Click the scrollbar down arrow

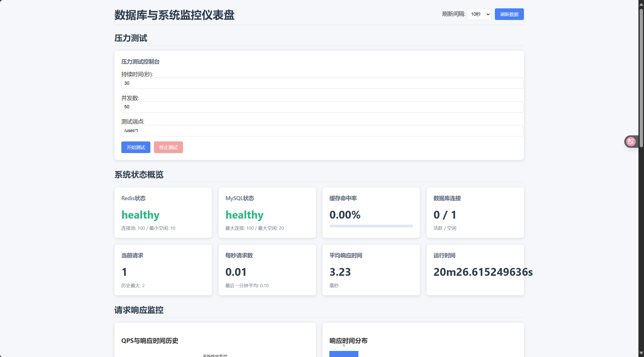(x=641, y=353)
